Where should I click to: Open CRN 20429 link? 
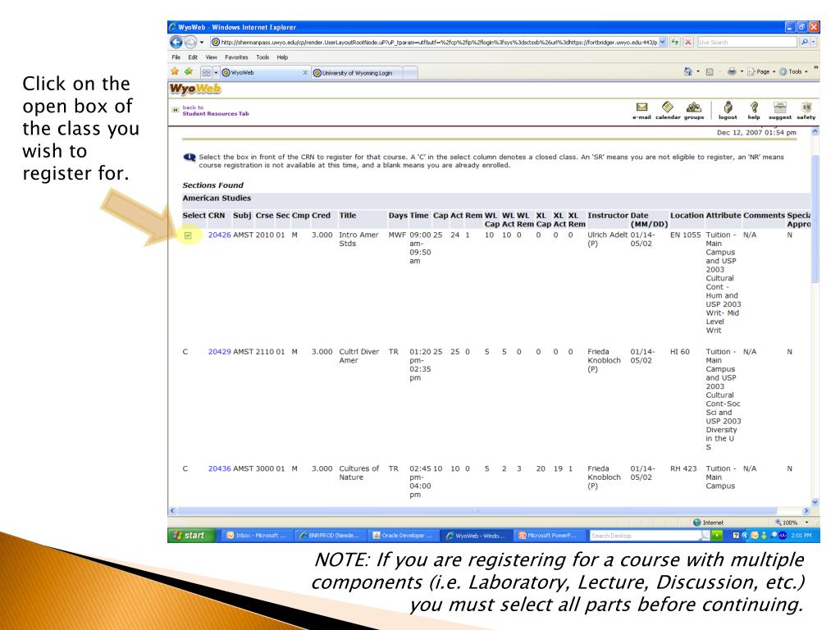click(x=219, y=352)
